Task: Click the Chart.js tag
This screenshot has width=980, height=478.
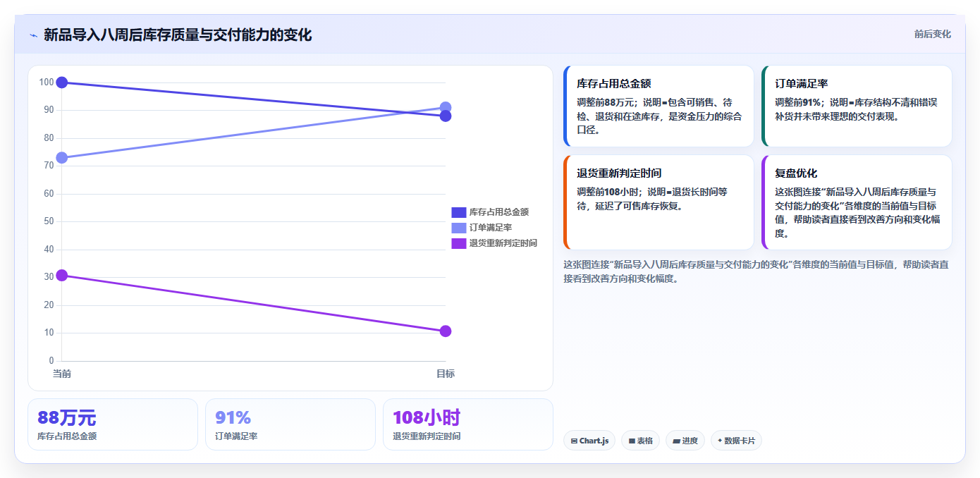Action: tap(589, 441)
